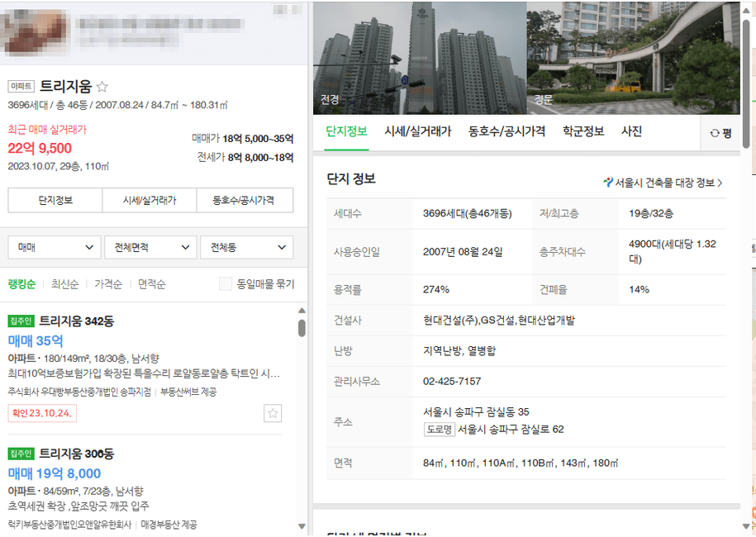This screenshot has height=537, width=756.
Task: Click the approval date 2007년 08월 24일
Action: (x=463, y=252)
